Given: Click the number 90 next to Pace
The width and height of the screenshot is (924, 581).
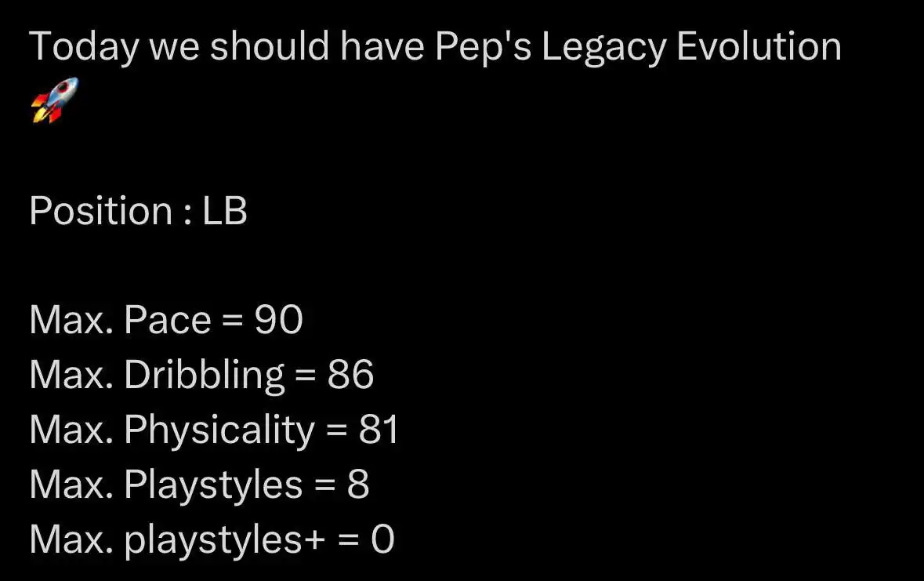Looking at the screenshot, I should pos(279,320).
